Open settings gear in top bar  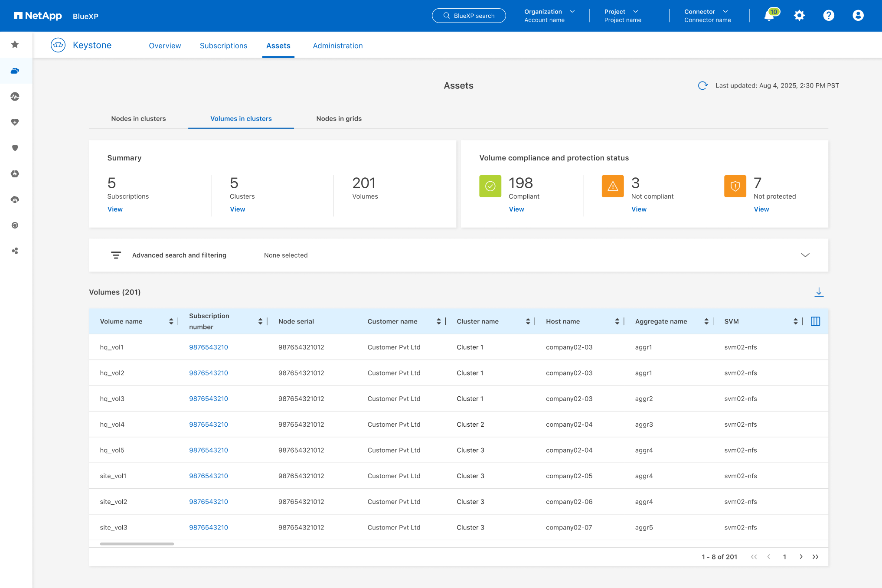coord(799,16)
